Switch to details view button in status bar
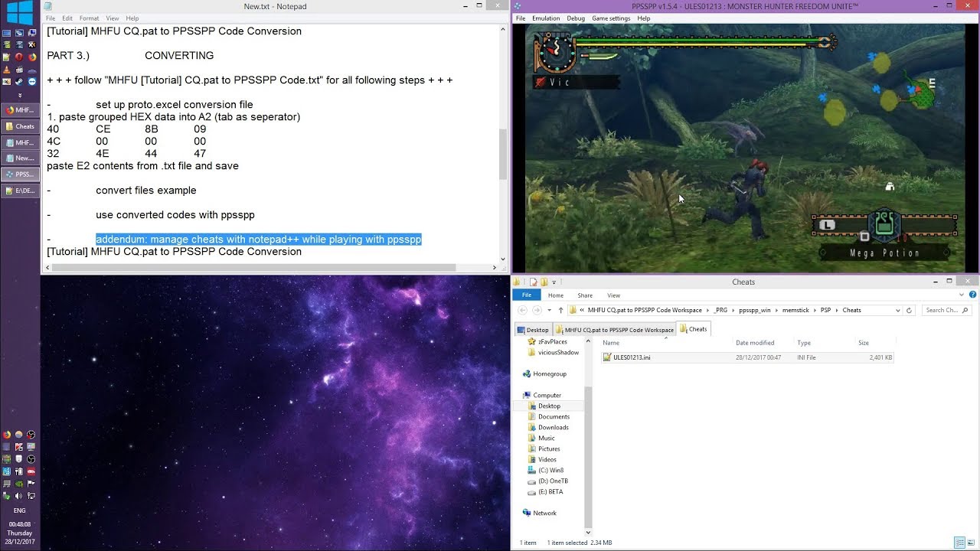 tap(959, 543)
